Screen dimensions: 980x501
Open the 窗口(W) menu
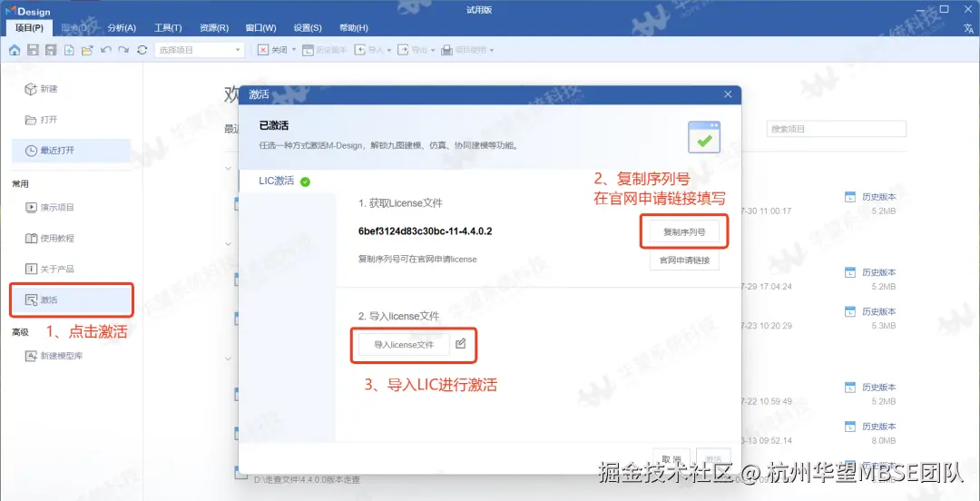[x=260, y=27]
